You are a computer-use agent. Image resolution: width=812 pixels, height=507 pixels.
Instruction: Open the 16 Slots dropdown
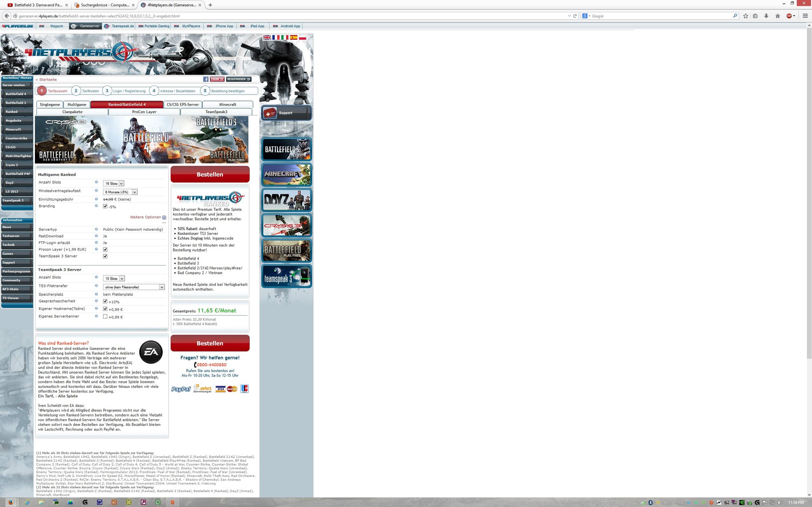[x=113, y=183]
